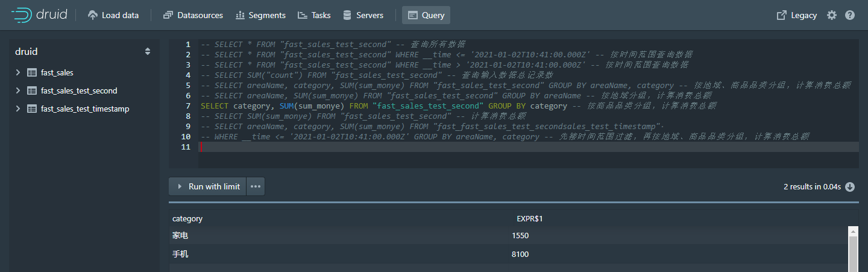Expand the fast_sales_test_timestamp tree node
This screenshot has width=868, height=272.
click(18, 109)
